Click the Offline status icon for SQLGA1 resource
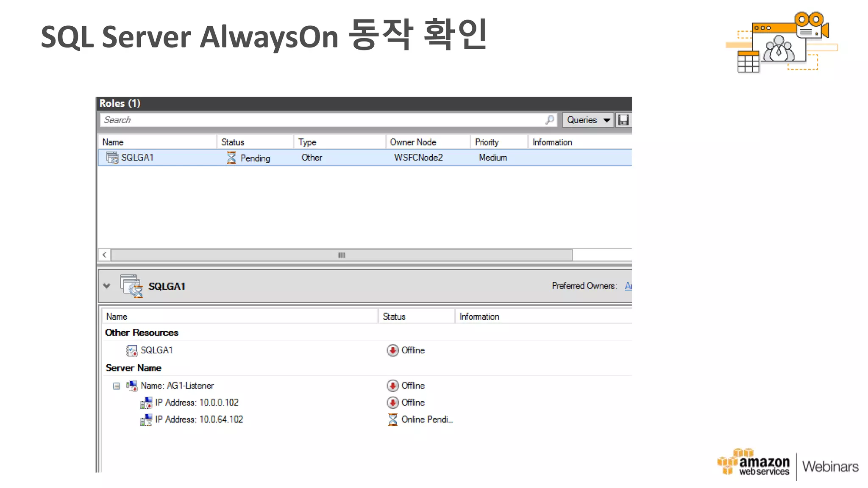 392,350
